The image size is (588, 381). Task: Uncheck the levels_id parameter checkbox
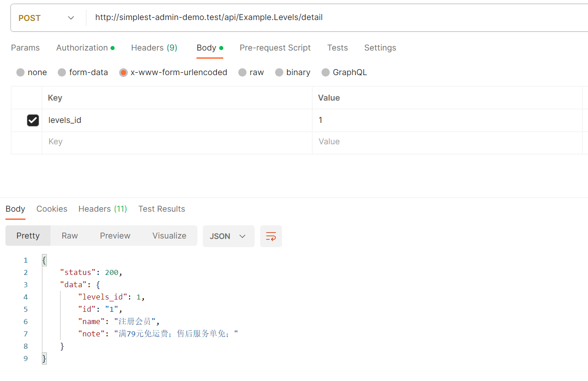(x=33, y=120)
